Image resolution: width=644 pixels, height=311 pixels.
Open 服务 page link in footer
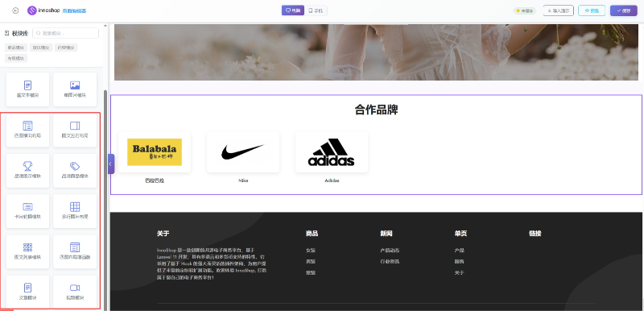(459, 261)
